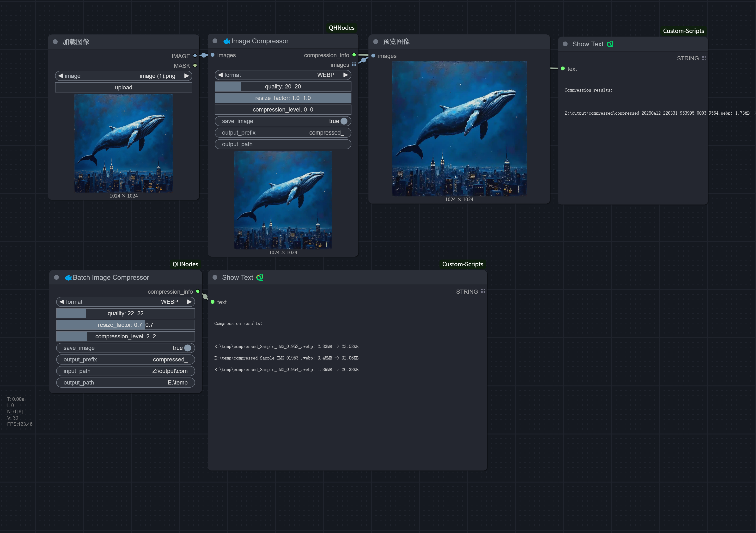Collapse the Image Compressor node via its dot
This screenshot has height=533, width=756.
(x=215, y=41)
